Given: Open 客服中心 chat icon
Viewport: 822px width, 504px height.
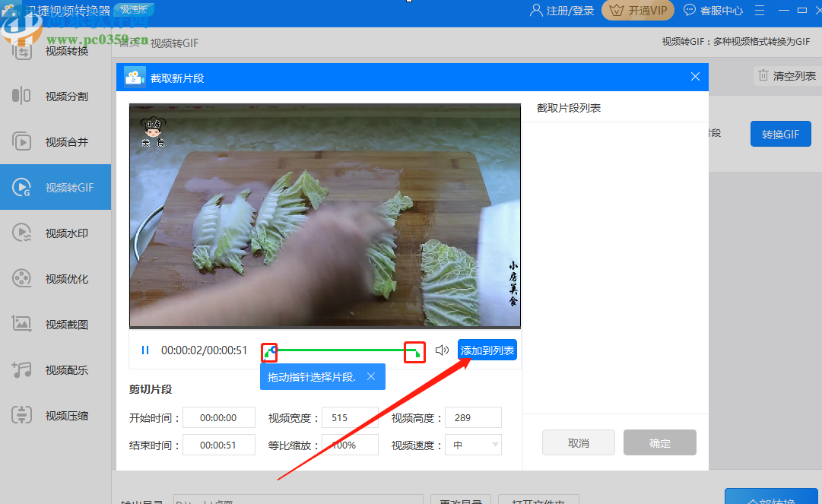Looking at the screenshot, I should 690,10.
